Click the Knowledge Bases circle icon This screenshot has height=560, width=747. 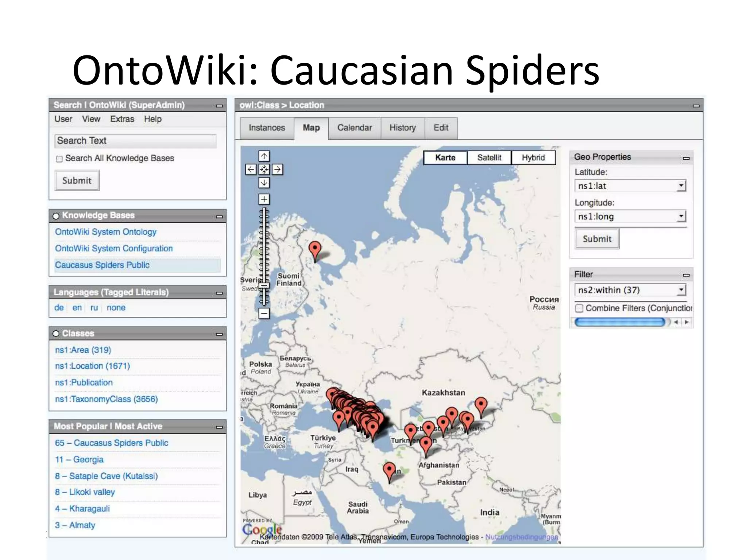(56, 216)
